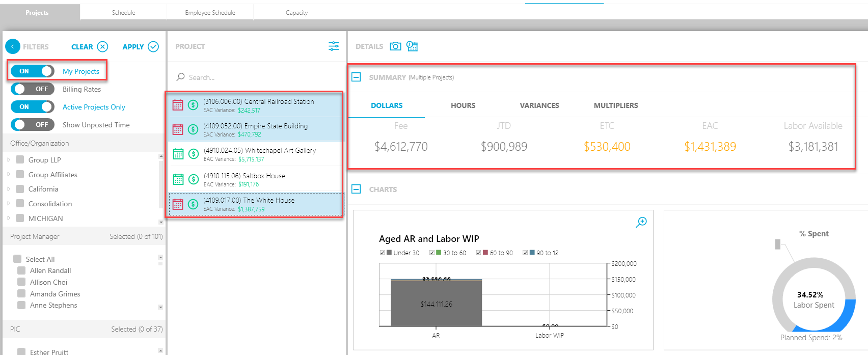The image size is (868, 355).
Task: Click the camera snapshot icon next to Details
Action: point(395,46)
